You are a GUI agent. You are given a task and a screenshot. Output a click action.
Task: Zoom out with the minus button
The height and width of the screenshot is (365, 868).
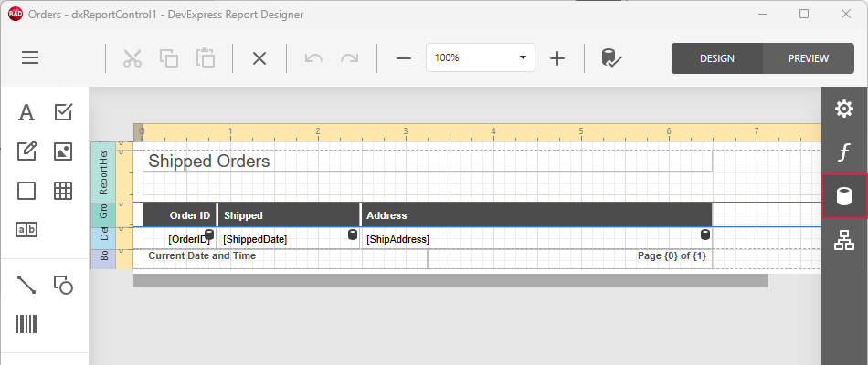[x=404, y=58]
